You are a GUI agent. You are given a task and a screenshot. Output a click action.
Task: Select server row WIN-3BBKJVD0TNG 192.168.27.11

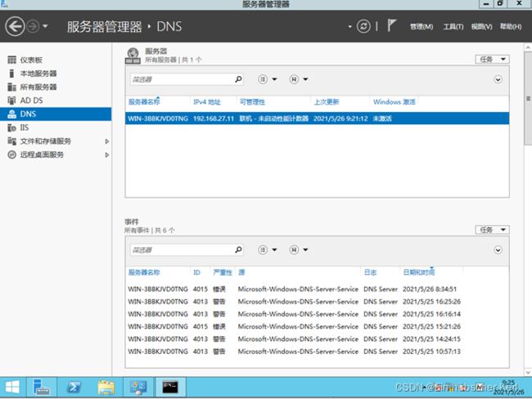coord(317,119)
